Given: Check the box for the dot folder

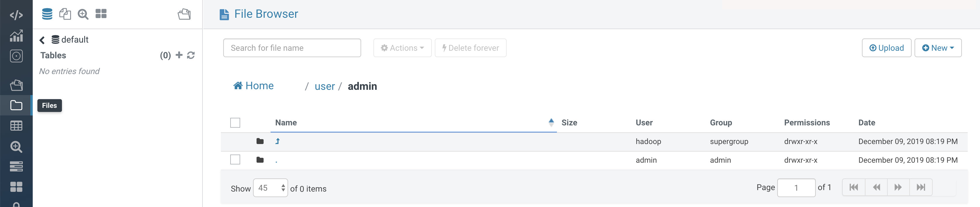Looking at the screenshot, I should point(235,159).
